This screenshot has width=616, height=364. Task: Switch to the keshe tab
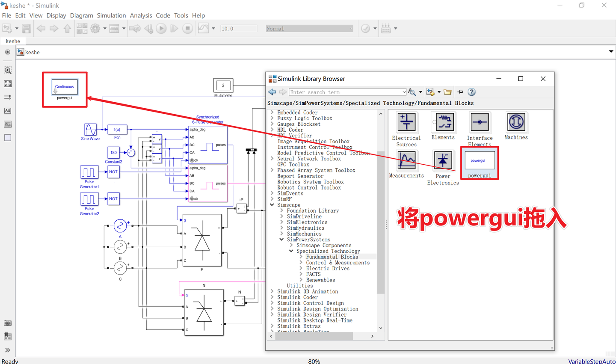point(12,41)
